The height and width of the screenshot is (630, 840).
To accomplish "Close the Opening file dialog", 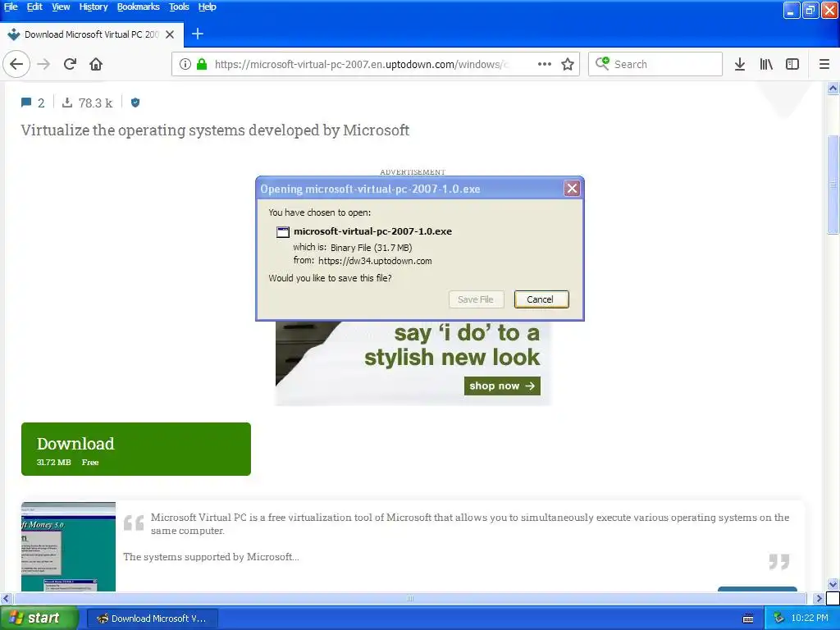I will click(572, 188).
